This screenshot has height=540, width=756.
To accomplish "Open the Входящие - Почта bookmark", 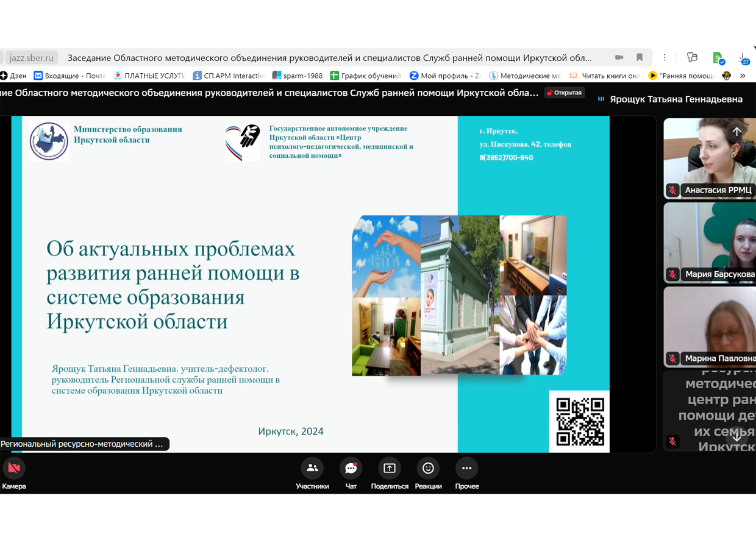I will pyautogui.click(x=70, y=76).
